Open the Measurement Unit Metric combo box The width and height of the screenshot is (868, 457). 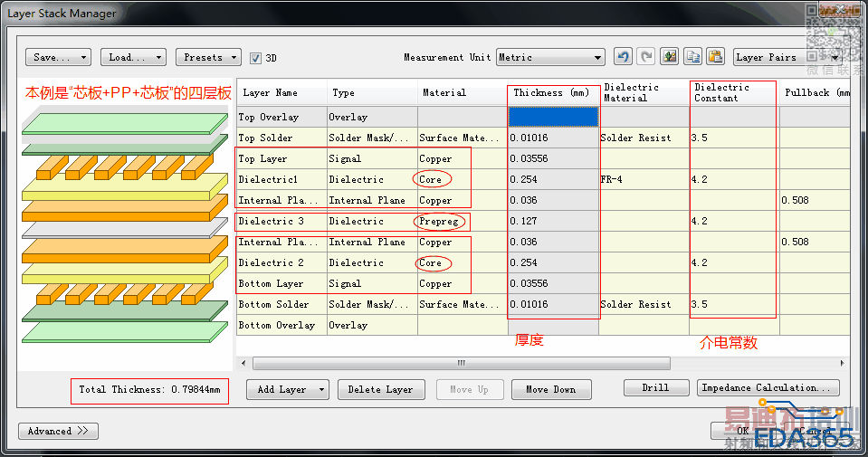pyautogui.click(x=549, y=57)
